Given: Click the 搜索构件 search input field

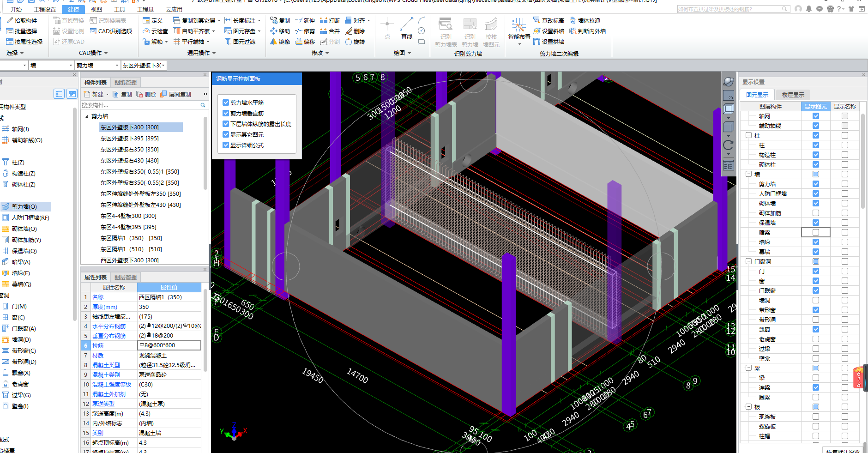Looking at the screenshot, I should point(140,105).
